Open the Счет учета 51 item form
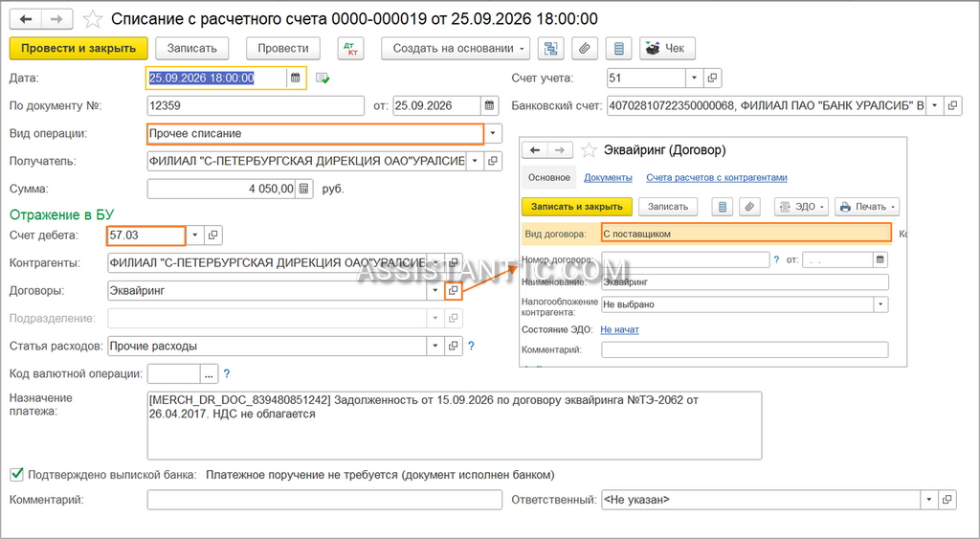The image size is (980, 539). coord(712,79)
